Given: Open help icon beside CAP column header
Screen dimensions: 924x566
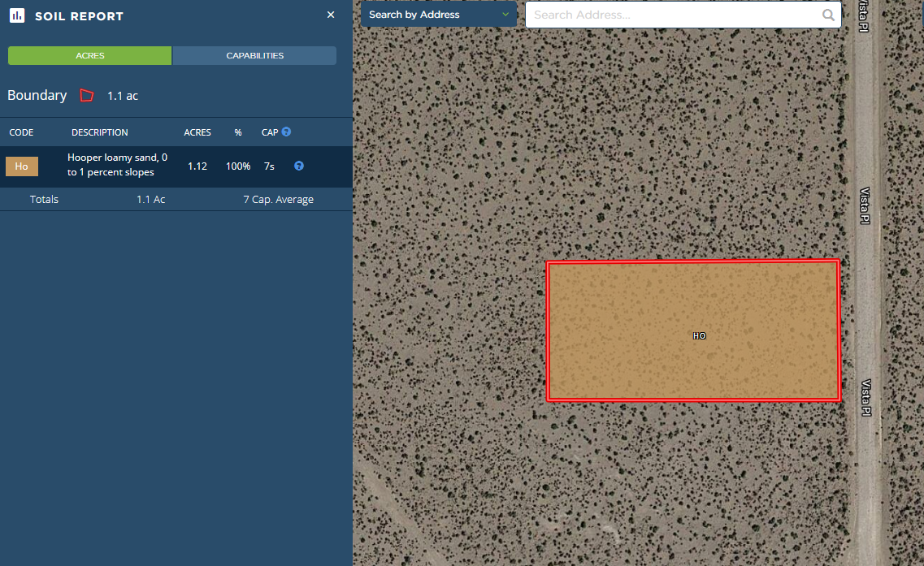Looking at the screenshot, I should [x=287, y=132].
